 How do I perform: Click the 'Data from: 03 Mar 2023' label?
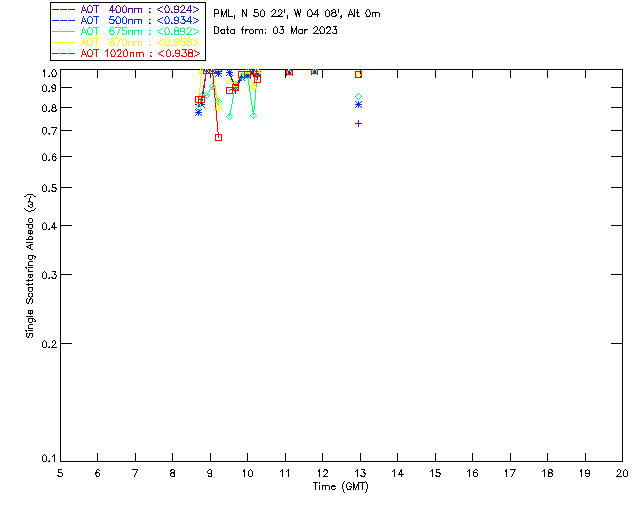pos(276,30)
